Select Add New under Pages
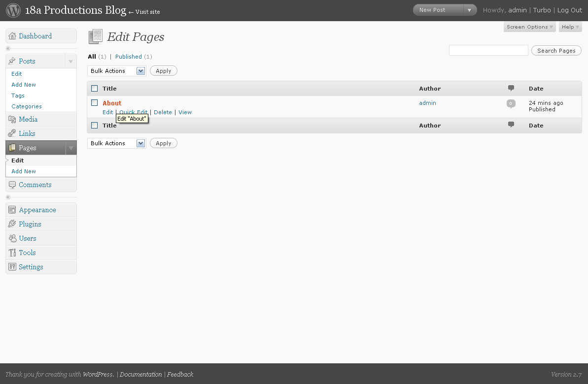 pos(24,171)
